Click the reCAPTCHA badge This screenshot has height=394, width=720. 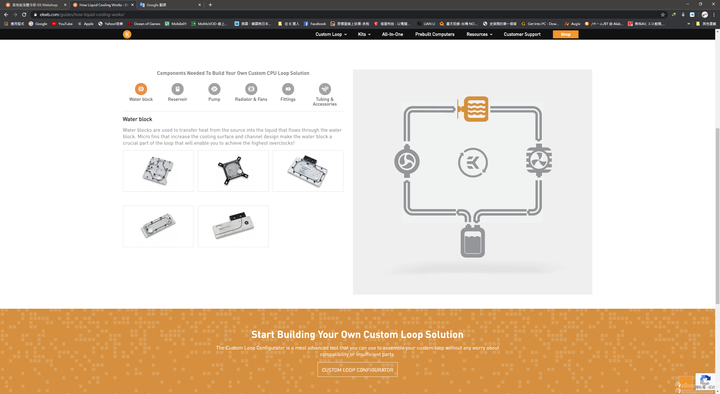click(x=705, y=383)
